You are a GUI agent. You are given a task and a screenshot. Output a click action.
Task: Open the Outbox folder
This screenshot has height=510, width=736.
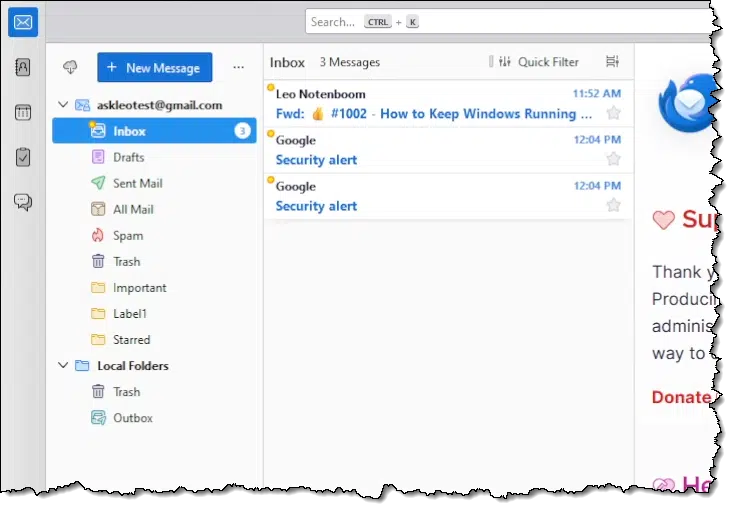pyautogui.click(x=154, y=418)
